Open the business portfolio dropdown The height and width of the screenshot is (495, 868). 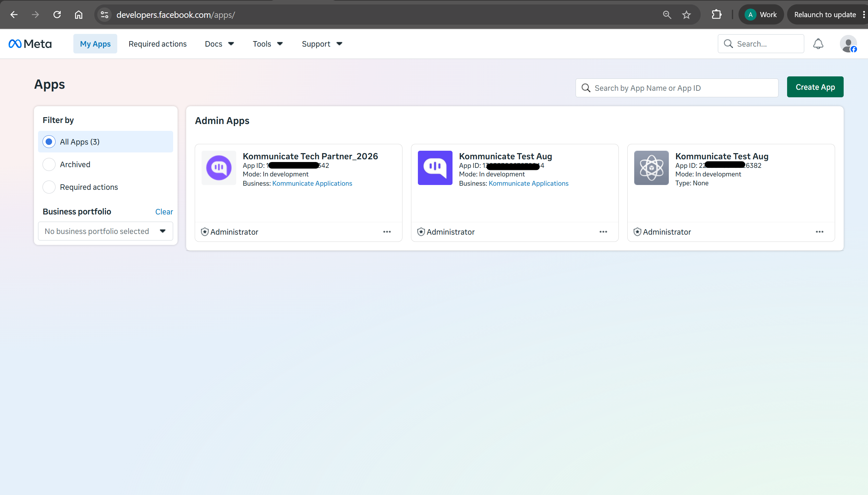pos(106,231)
